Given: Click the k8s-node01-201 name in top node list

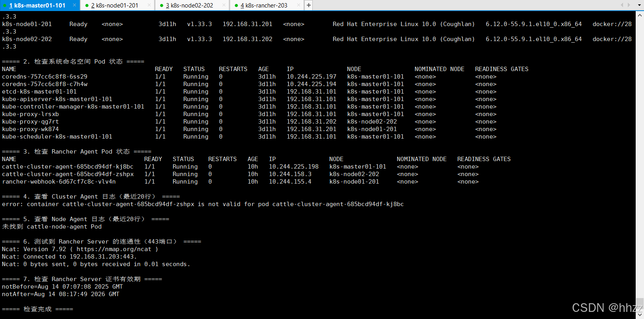Looking at the screenshot, I should click(27, 24).
